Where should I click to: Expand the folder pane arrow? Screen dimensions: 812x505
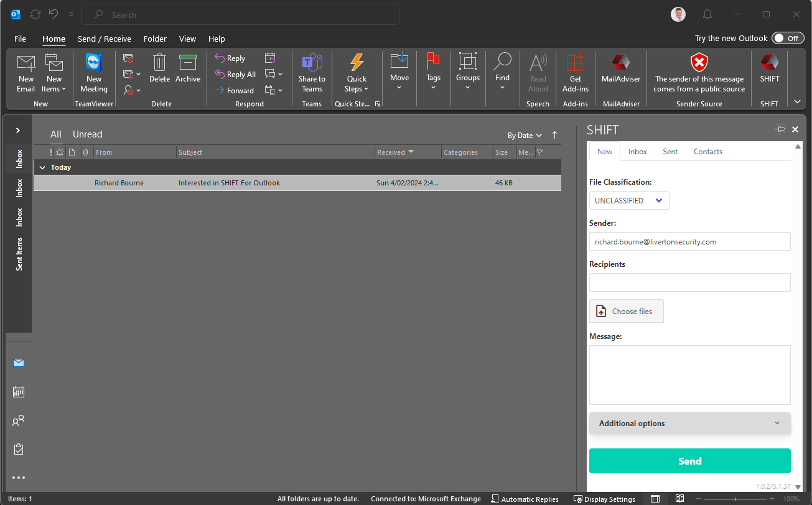click(18, 130)
